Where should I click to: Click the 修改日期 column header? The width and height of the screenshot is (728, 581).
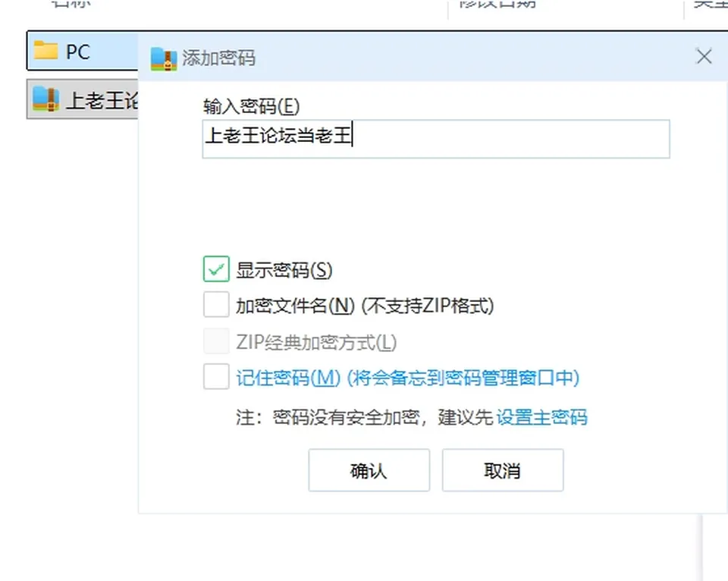point(497,4)
